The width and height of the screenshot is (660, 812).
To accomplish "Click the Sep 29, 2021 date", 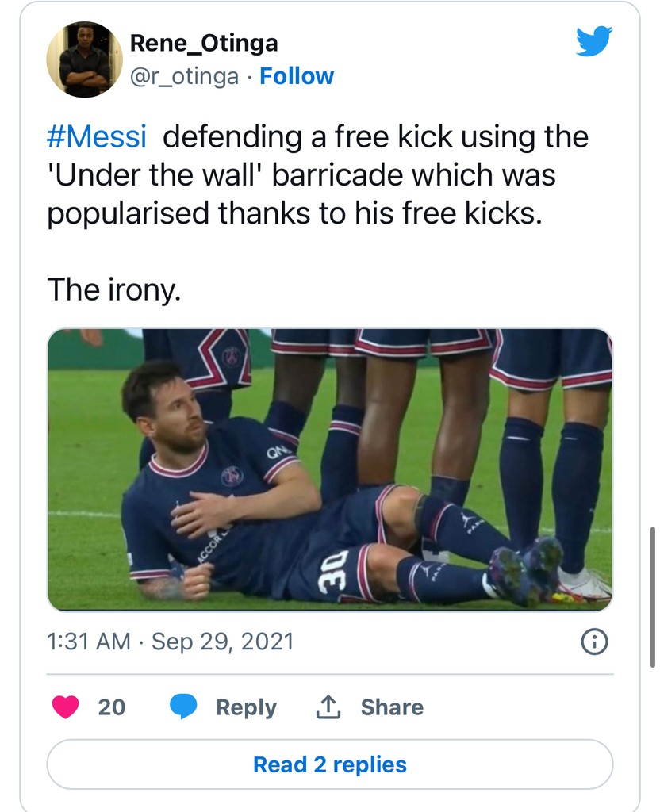I will coord(222,641).
